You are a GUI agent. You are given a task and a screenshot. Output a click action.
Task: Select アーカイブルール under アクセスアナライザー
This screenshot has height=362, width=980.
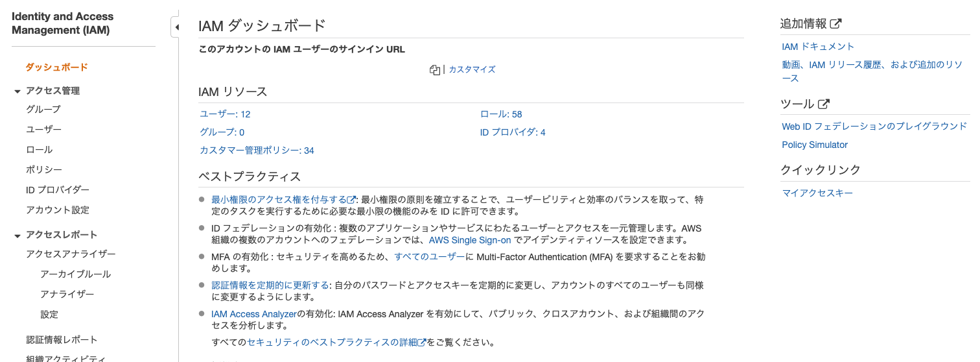(x=76, y=274)
